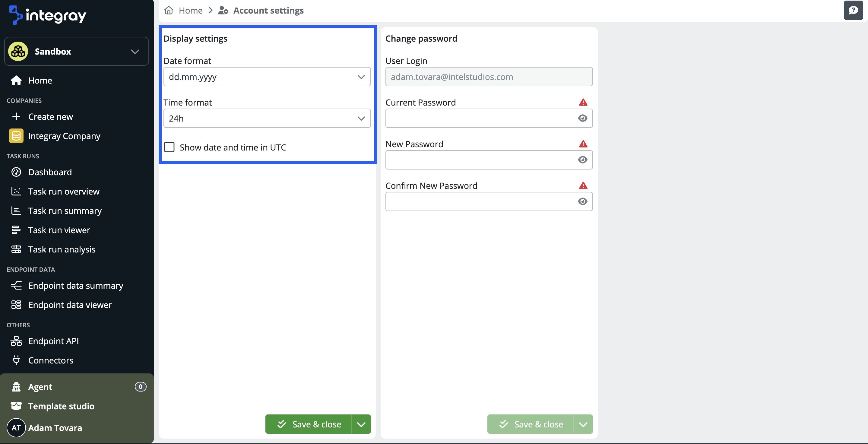
Task: Click Integray Company database icon
Action: (16, 136)
